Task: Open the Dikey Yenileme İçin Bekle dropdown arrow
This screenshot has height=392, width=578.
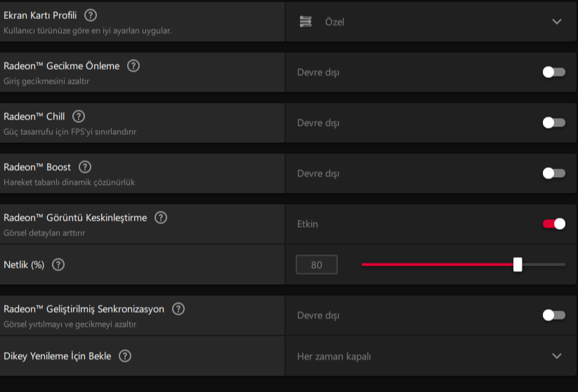Action: (x=557, y=356)
